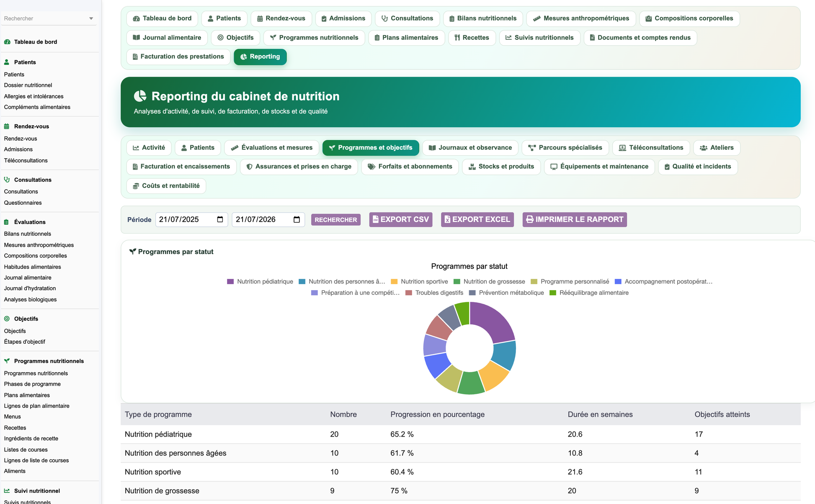
Task: Click the seedling icon beside Programmes par statut
Action: click(x=133, y=252)
